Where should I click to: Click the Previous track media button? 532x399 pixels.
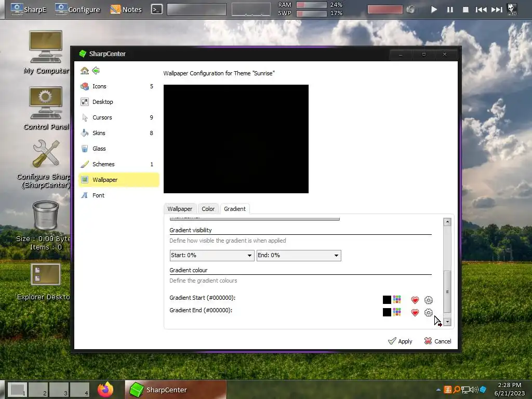click(481, 9)
